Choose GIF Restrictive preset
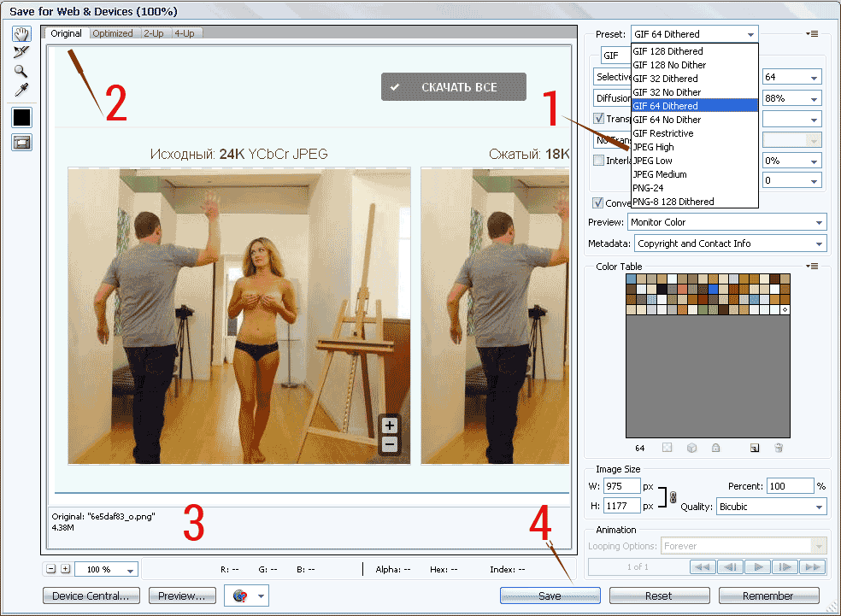 [x=695, y=133]
